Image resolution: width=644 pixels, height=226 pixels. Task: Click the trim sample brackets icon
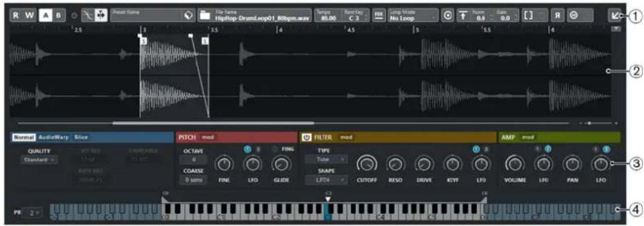pyautogui.click(x=528, y=15)
